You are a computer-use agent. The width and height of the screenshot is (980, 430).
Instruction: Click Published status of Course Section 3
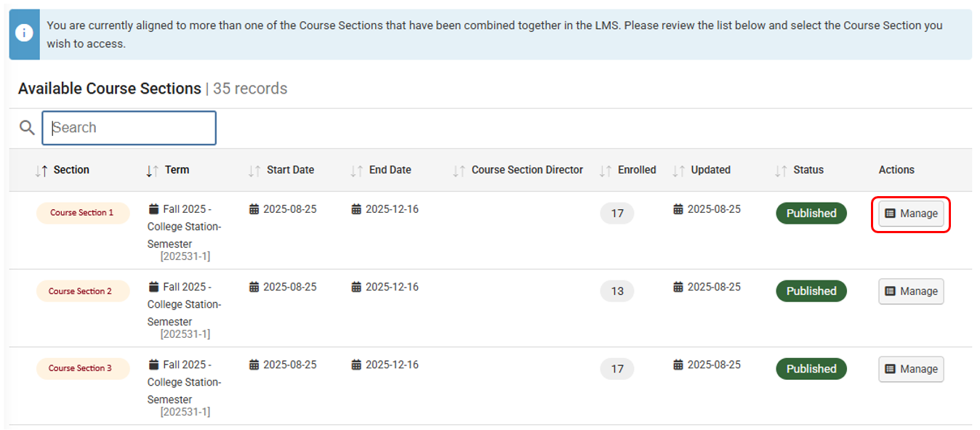pos(811,369)
